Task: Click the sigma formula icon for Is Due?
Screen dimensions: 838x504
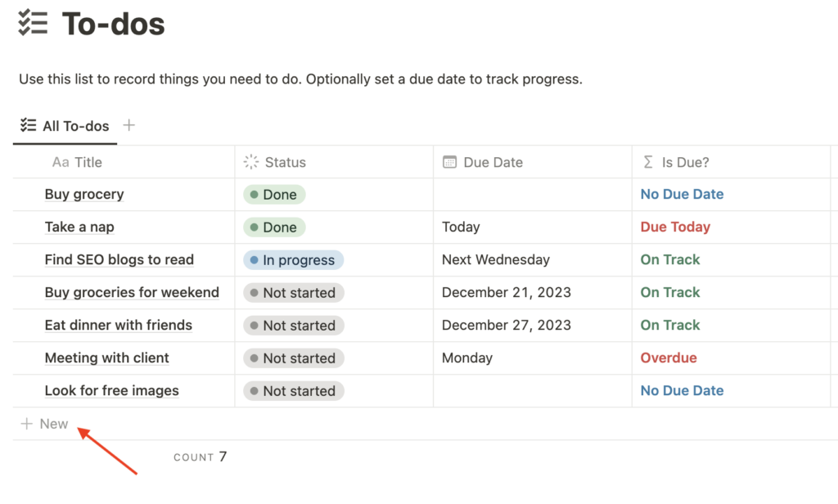Action: click(x=648, y=162)
